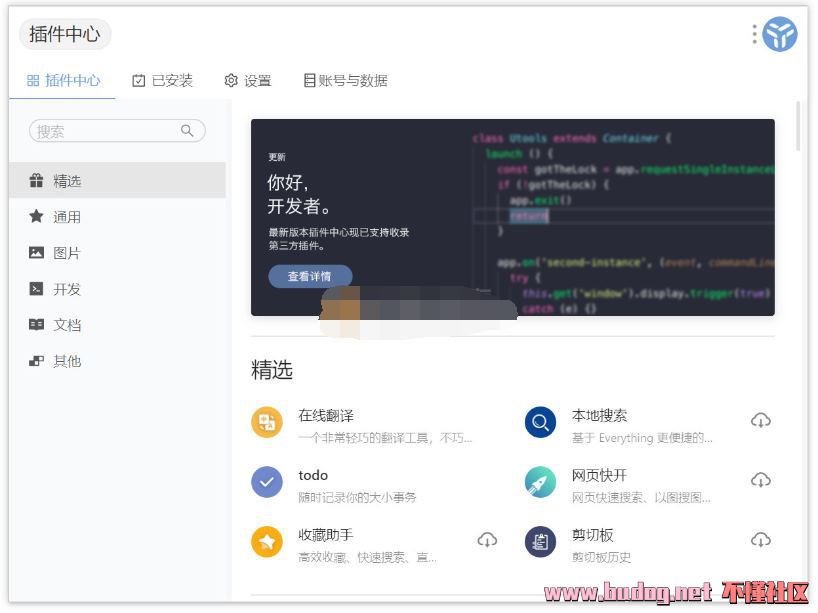Click the todo plugin title
The width and height of the screenshot is (818, 613).
click(x=313, y=475)
